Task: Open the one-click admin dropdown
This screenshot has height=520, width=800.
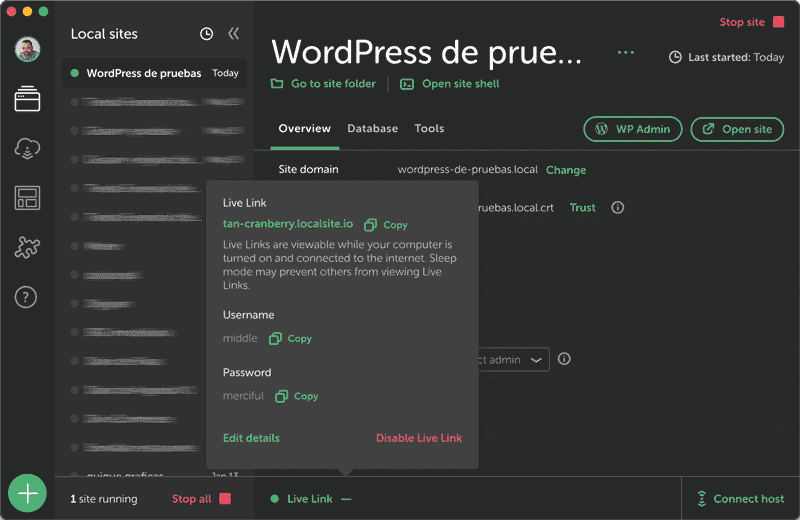Action: [x=513, y=359]
